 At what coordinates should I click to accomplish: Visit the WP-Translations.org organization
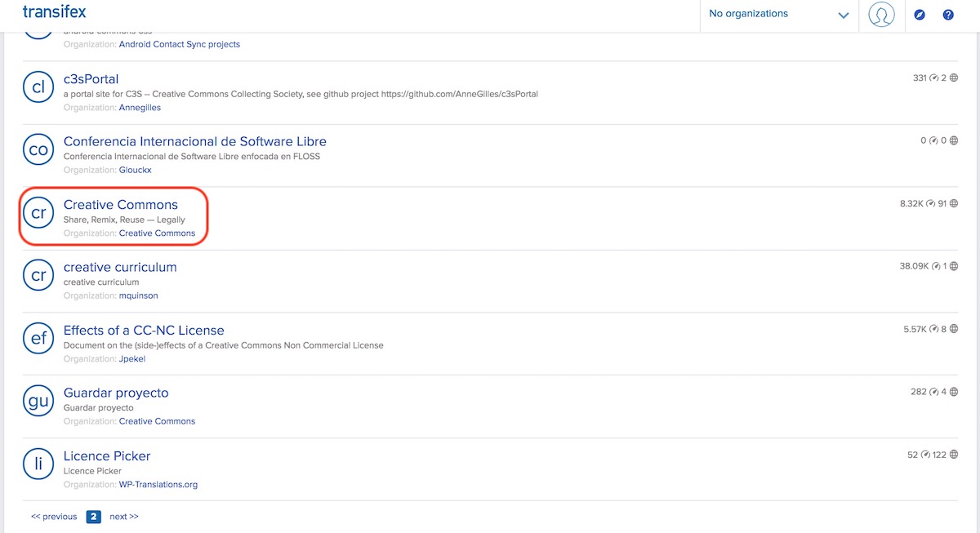click(x=158, y=484)
